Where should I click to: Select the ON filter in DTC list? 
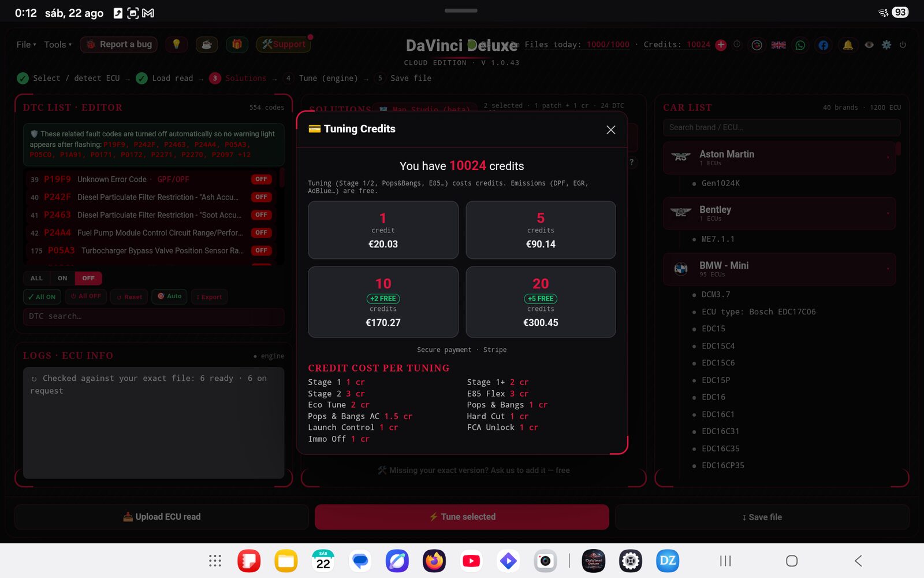pos(62,278)
